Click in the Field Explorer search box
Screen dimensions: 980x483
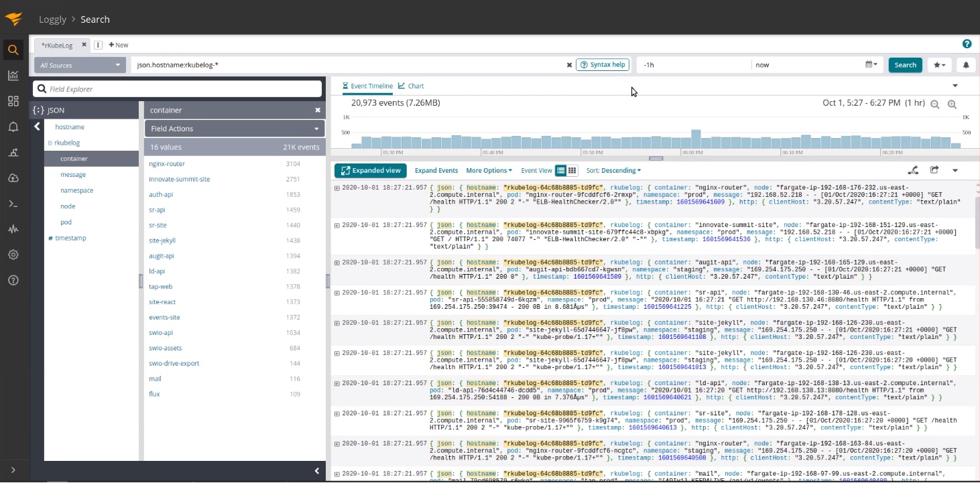pos(178,89)
